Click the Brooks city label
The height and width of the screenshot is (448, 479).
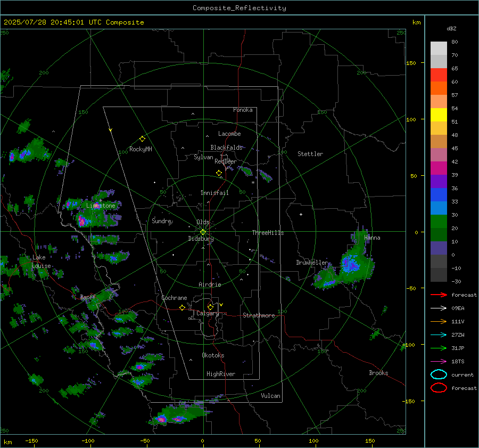[x=378, y=373]
